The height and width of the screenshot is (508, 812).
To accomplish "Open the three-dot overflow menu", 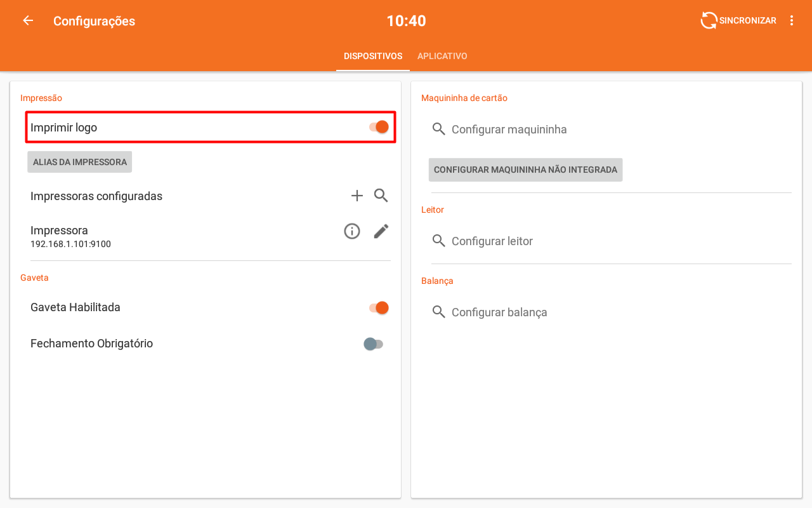I will [792, 20].
